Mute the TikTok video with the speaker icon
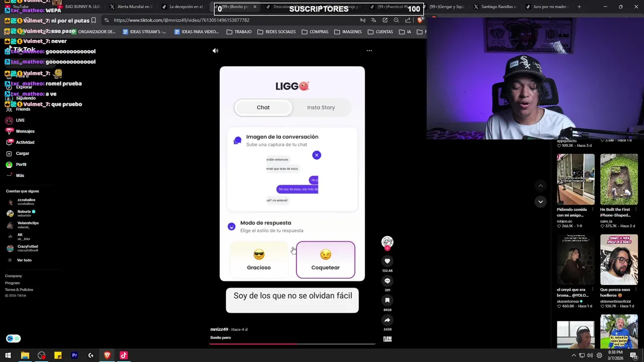The width and height of the screenshot is (644, 362). (x=215, y=51)
